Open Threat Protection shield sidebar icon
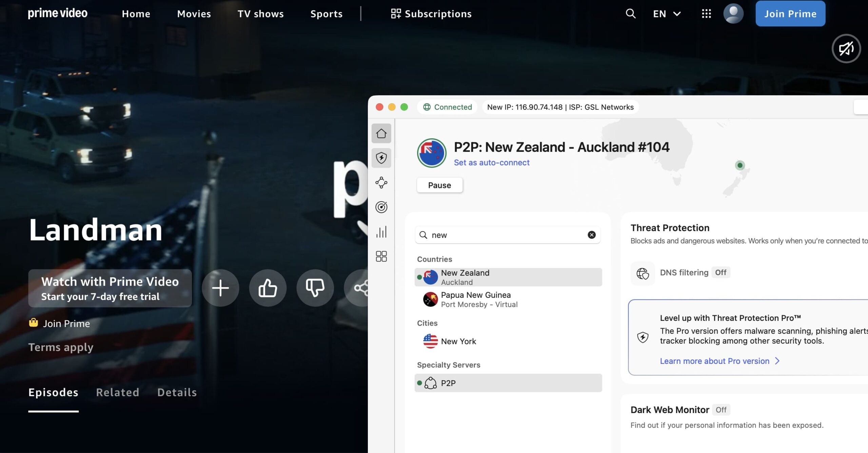868x453 pixels. point(381,158)
